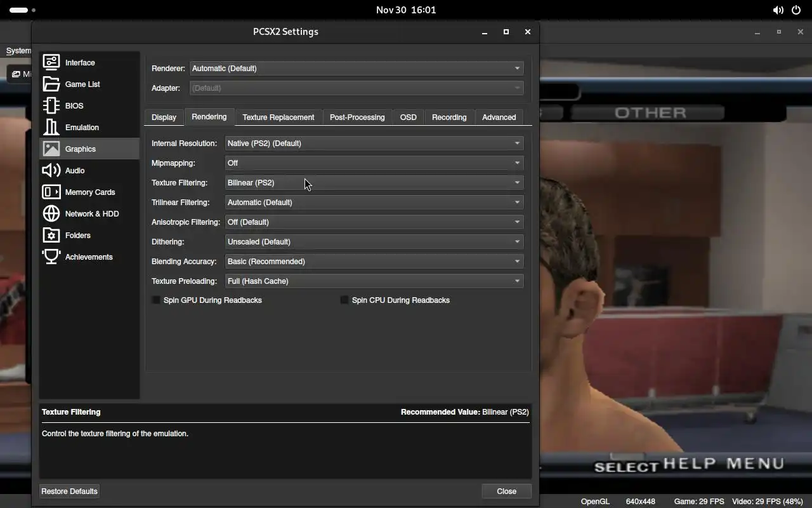Open the Renderer dropdown
This screenshot has height=508, width=812.
[x=357, y=68]
